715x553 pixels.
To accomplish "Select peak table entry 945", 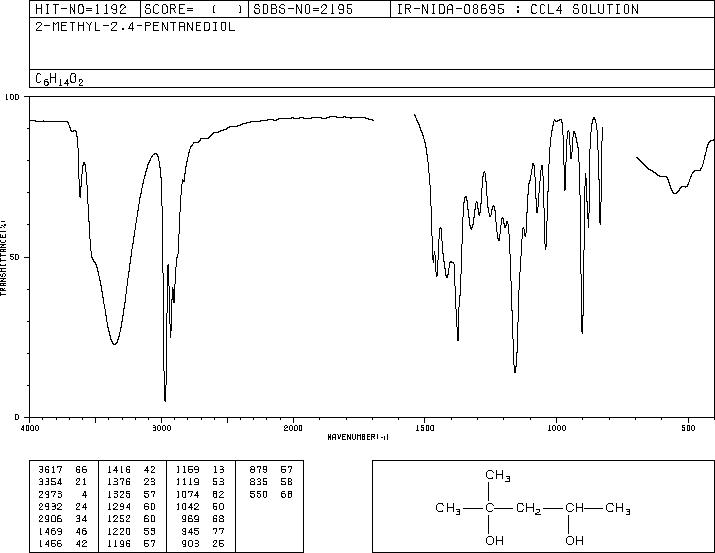I will 190,532.
